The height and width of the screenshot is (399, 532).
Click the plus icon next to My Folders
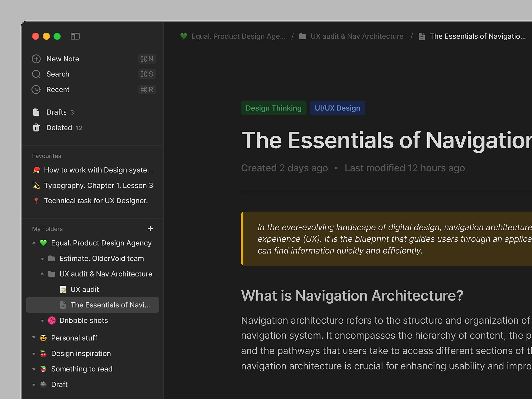150,229
